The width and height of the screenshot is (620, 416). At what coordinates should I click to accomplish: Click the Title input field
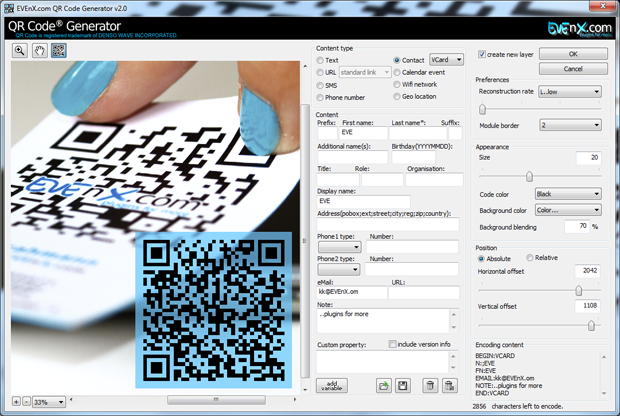[x=338, y=180]
